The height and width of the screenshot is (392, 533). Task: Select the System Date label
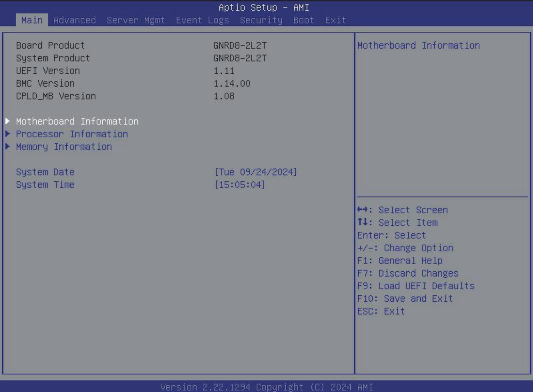[45, 172]
